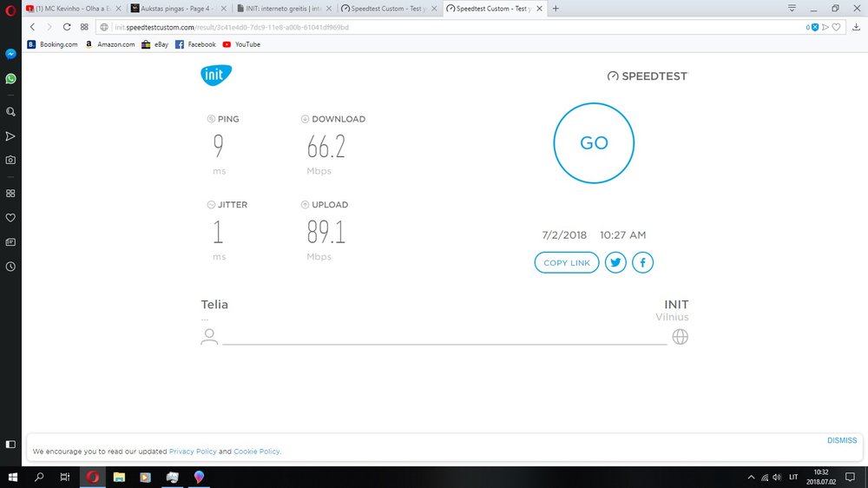
Task: Click the Speed Dial grid icon
Action: pyautogui.click(x=84, y=27)
